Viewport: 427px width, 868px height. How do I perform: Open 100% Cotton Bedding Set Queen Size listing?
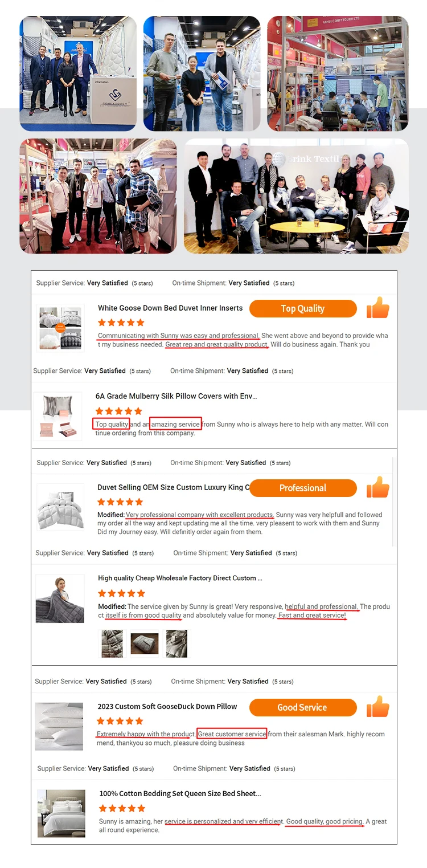pos(180,793)
